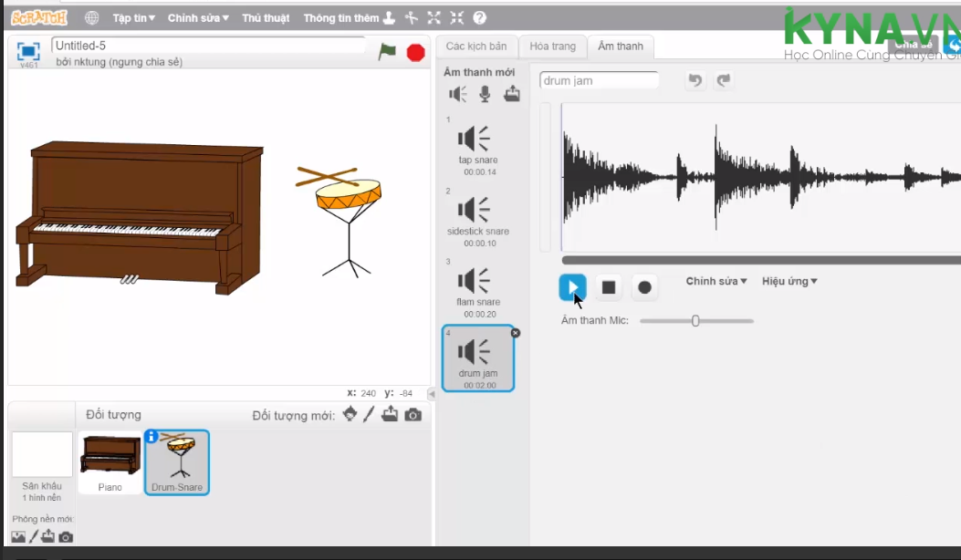
Task: Expand the Hiệu ứng effects dropdown
Action: click(789, 281)
